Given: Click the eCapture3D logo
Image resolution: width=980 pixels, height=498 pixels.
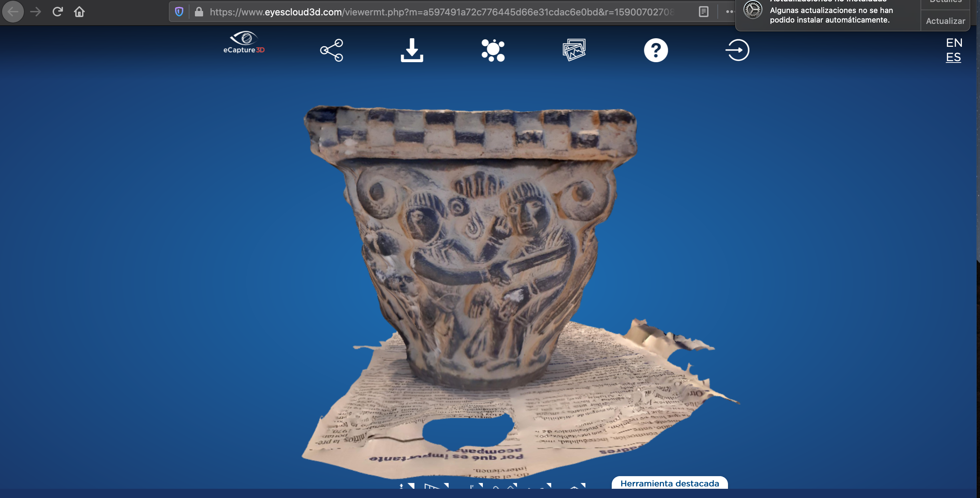Looking at the screenshot, I should 244,43.
